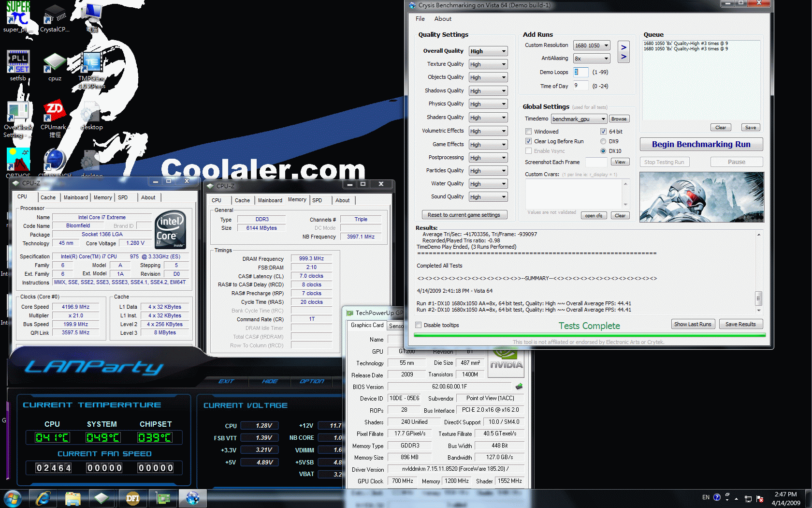Screen dimensions: 812x508
Task: Click the Crysis nanosuit preview image
Action: [x=702, y=197]
